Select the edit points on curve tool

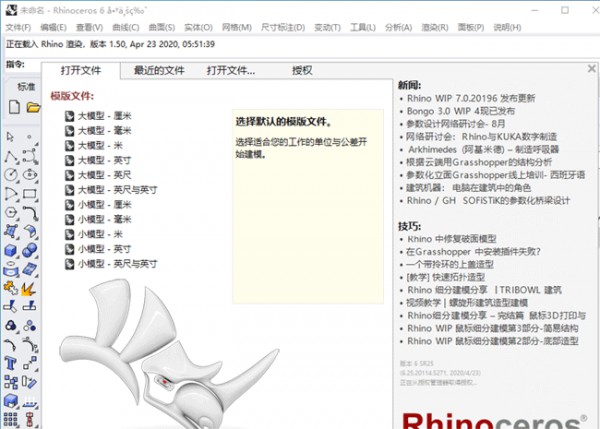tap(10, 345)
